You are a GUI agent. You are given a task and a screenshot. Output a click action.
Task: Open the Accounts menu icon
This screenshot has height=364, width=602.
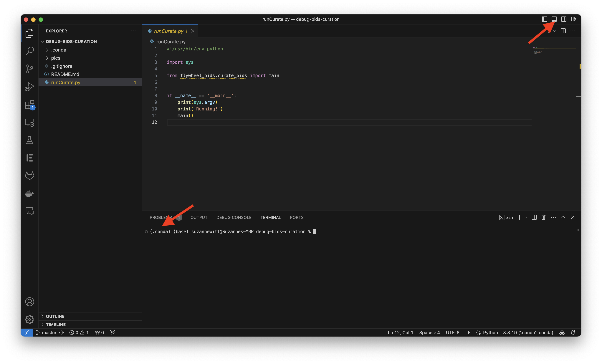(30, 302)
